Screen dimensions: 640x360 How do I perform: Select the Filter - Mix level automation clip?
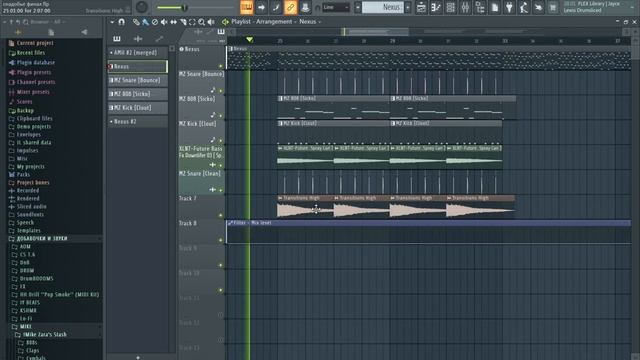[x=429, y=231]
